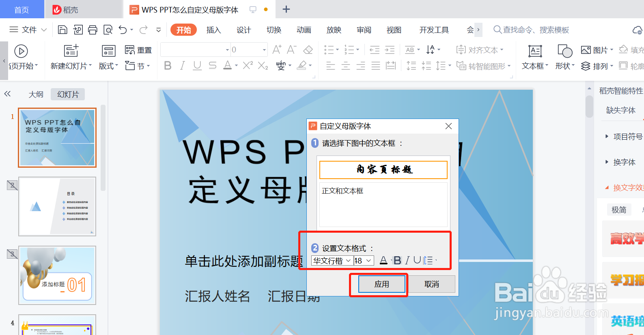Click the export-to-PDF icon beside Save
This screenshot has width=644, height=335.
(78, 30)
